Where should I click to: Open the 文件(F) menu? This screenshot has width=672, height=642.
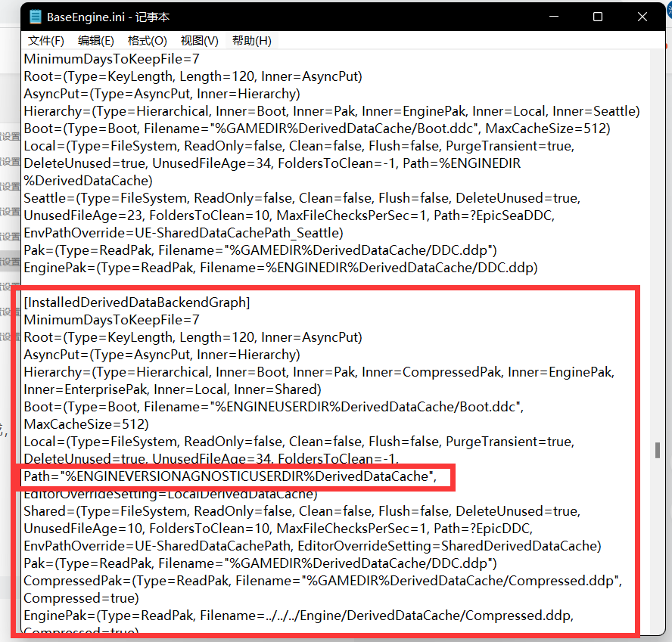pyautogui.click(x=46, y=41)
